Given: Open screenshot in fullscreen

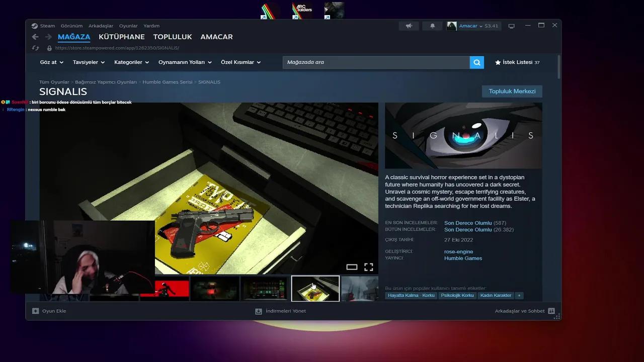Looking at the screenshot, I should click(x=369, y=267).
